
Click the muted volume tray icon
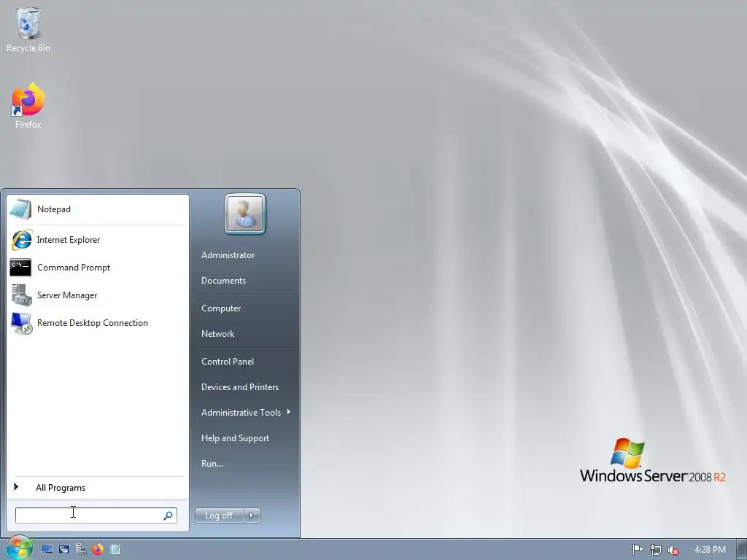click(x=673, y=550)
